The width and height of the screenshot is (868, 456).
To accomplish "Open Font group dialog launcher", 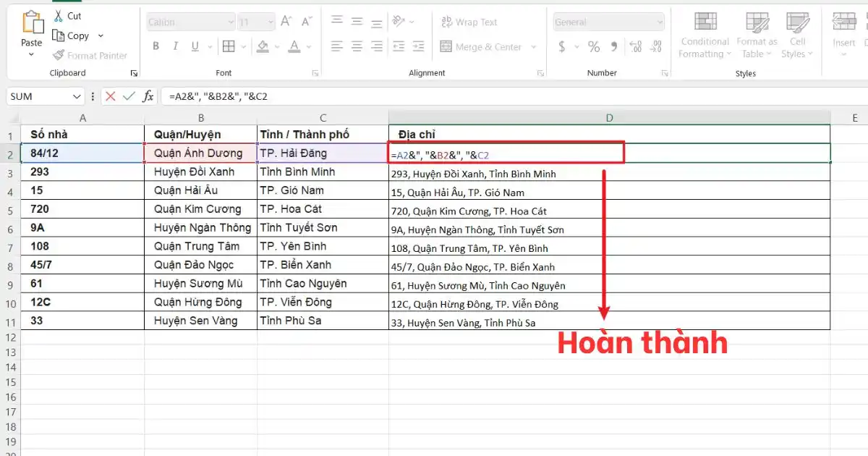I will pyautogui.click(x=315, y=73).
